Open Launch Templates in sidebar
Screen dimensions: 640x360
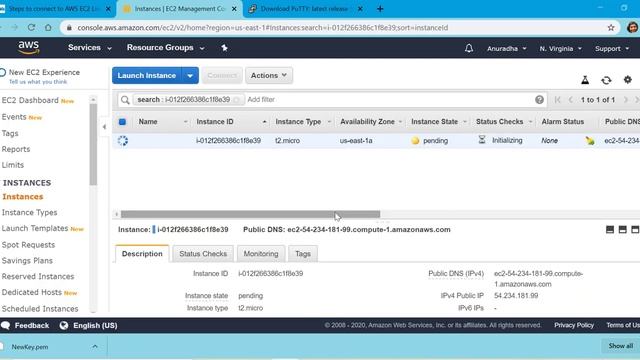[35, 229]
